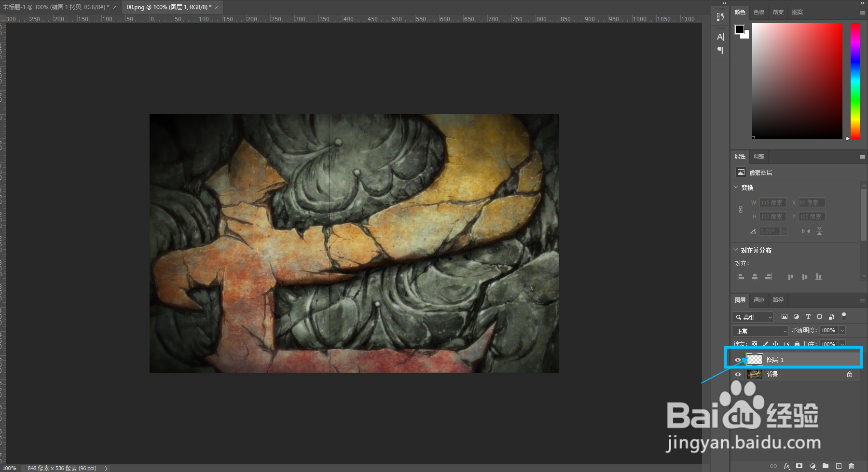The height and width of the screenshot is (472, 868).
Task: Filter layers by type (T) layers
Action: click(x=808, y=317)
